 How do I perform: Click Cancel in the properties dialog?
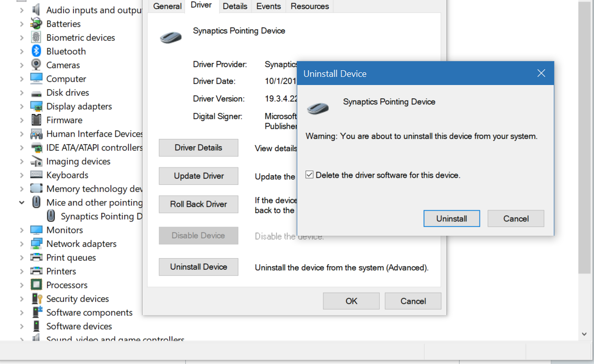pos(413,301)
